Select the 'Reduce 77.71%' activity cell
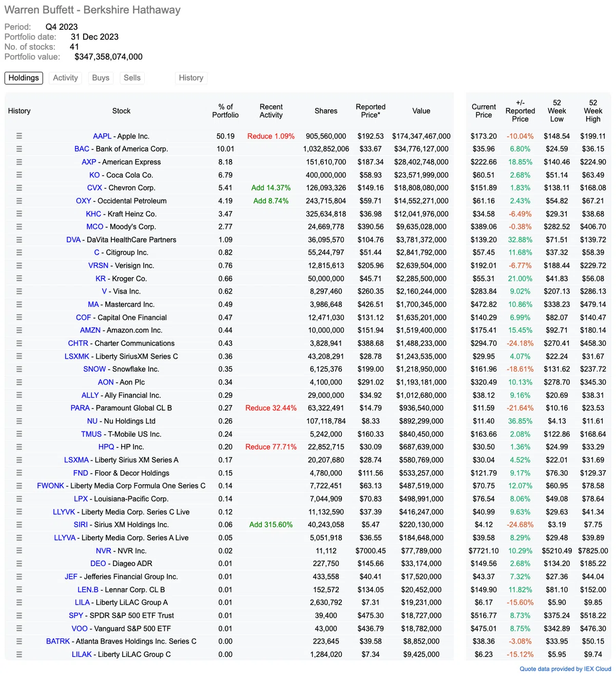Screen dimensions: 616x679 click(271, 447)
